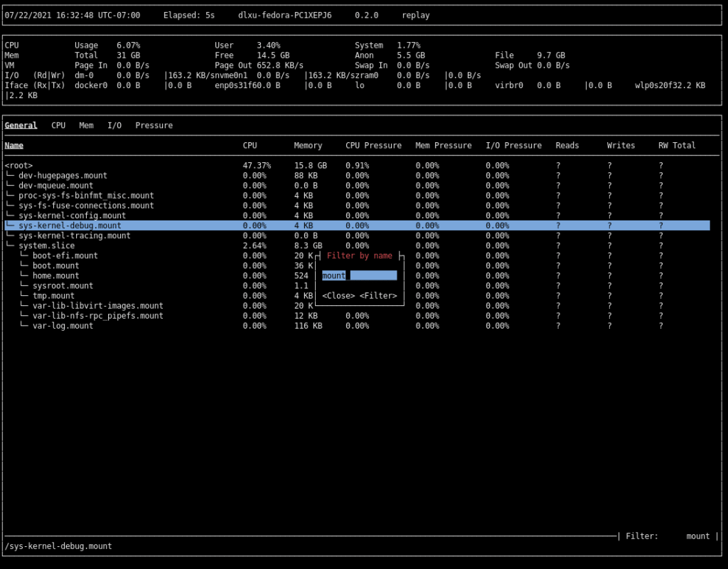Image resolution: width=728 pixels, height=569 pixels.
Task: Sort by the Memory column header
Action: (308, 145)
